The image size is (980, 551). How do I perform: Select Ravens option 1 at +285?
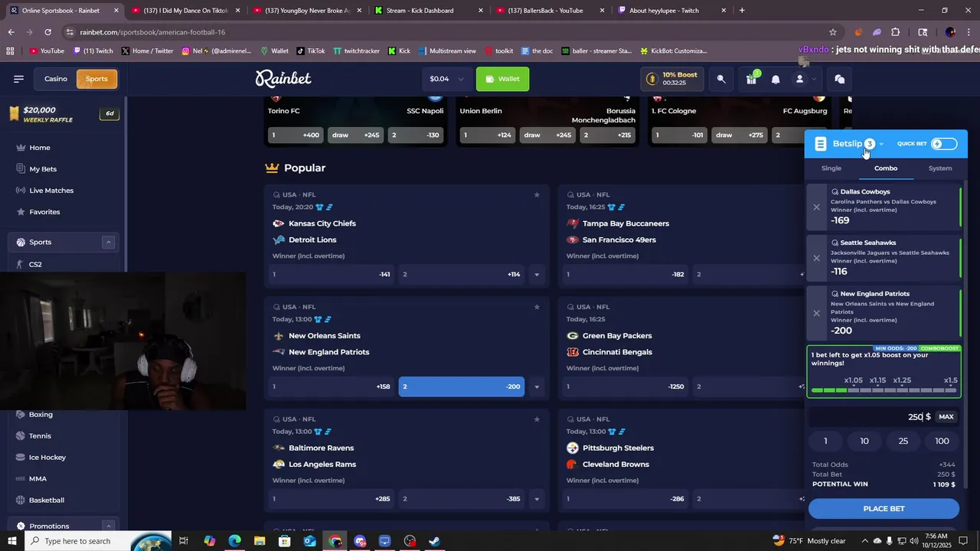(x=332, y=499)
